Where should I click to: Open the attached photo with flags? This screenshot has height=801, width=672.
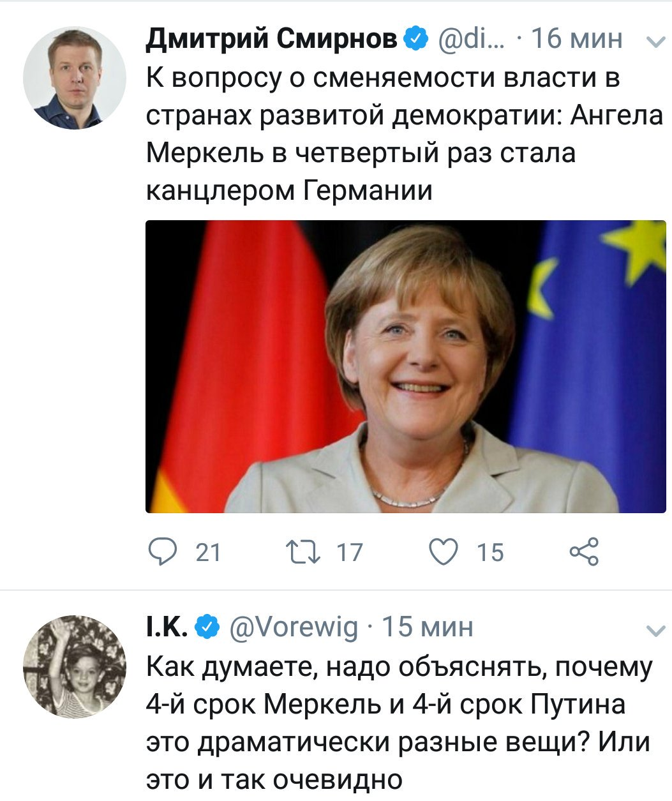[x=406, y=366]
